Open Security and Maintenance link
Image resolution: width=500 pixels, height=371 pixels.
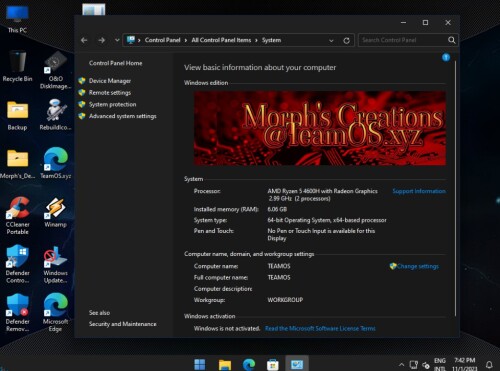[x=122, y=324]
